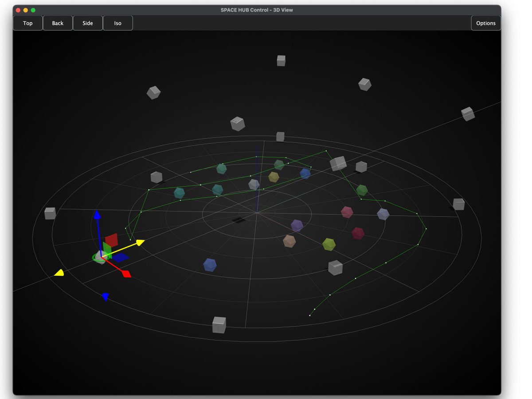Select the peach-colored source object
The width and height of the screenshot is (532, 399).
point(289,241)
